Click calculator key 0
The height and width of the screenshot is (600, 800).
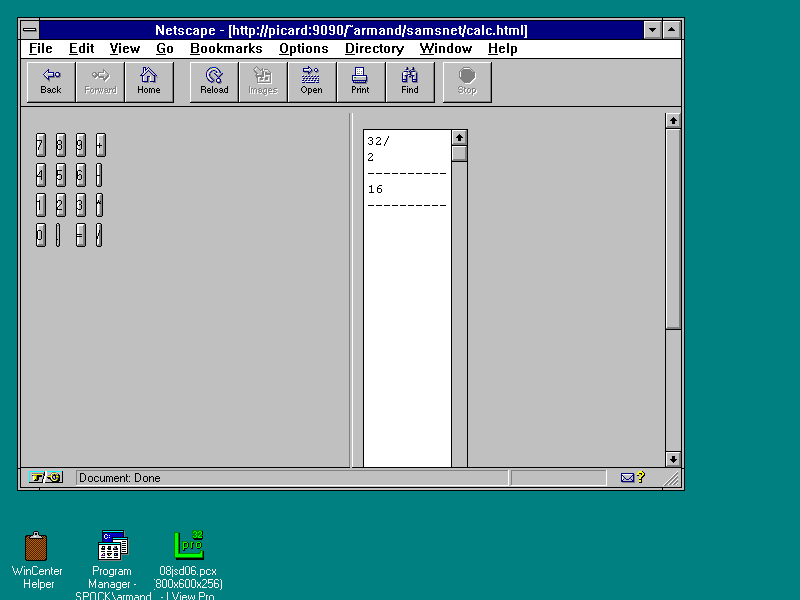[40, 235]
